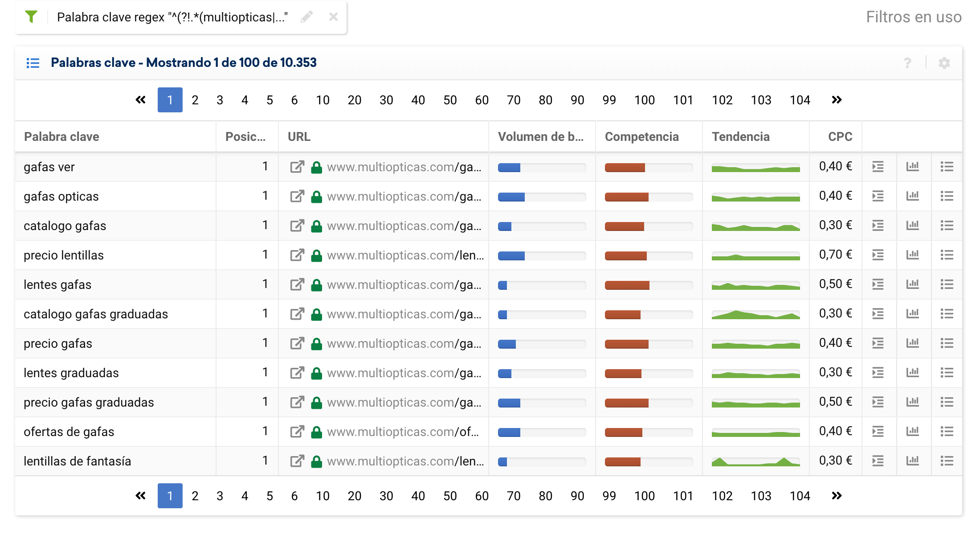Open URL link for gafas ver
The height and width of the screenshot is (535, 980).
[x=404, y=167]
